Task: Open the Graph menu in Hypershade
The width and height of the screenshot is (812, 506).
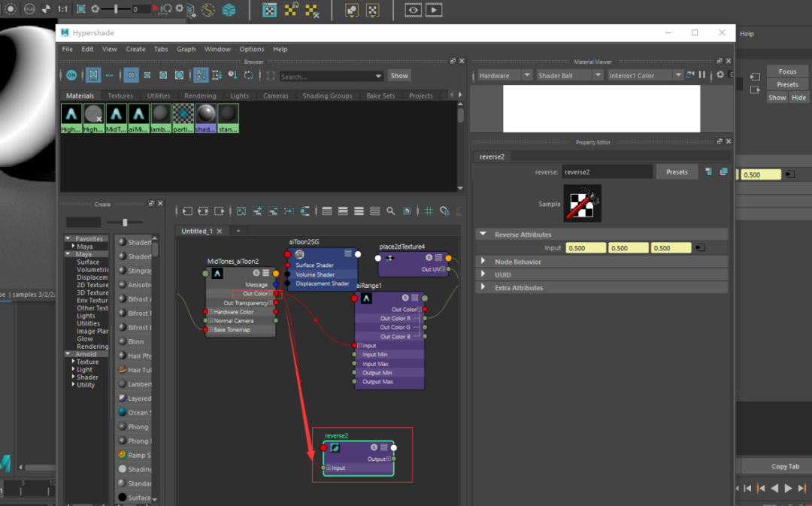Action: pos(186,49)
